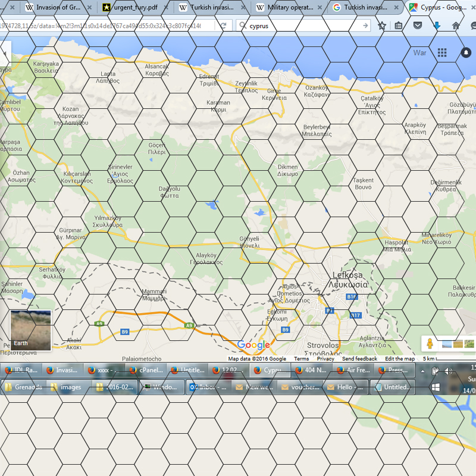Click the Edit the map link
The height and width of the screenshot is (476, 476).
pyautogui.click(x=400, y=359)
